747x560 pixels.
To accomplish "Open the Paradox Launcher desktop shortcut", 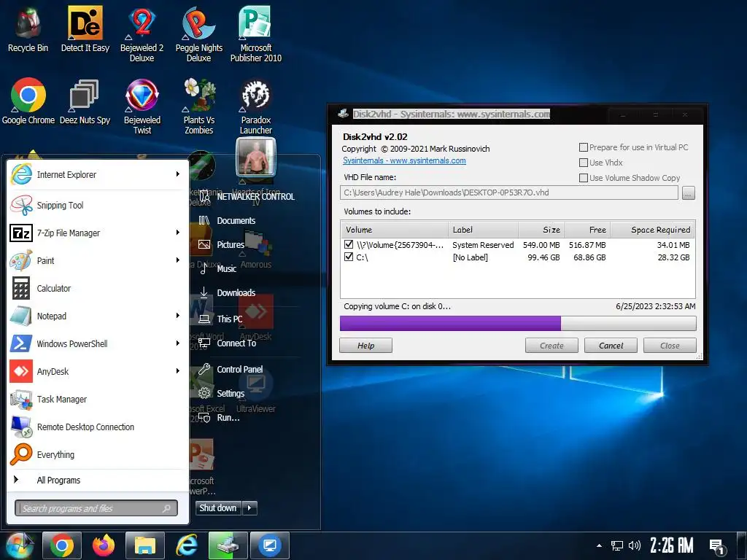I will 256,106.
